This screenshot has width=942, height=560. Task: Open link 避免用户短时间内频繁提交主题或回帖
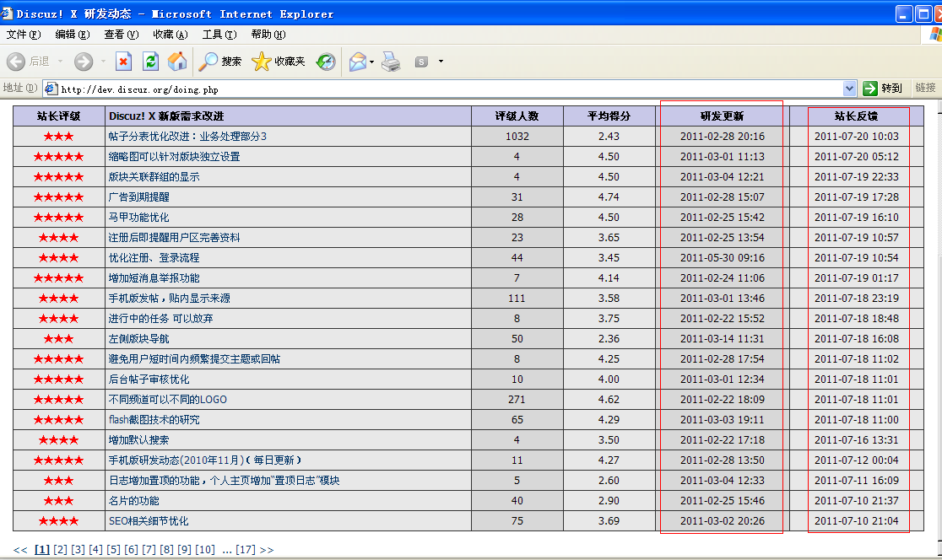coord(194,359)
